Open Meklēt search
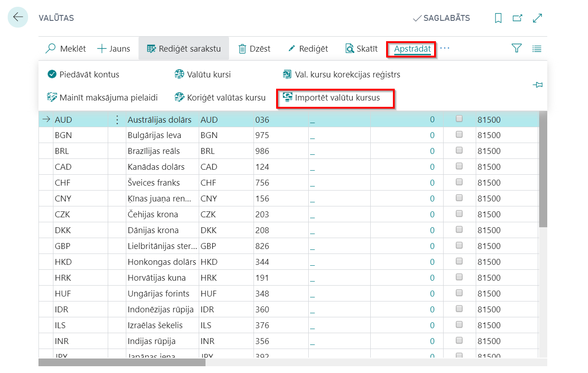Image resolution: width=588 pixels, height=373 pixels. tap(66, 48)
